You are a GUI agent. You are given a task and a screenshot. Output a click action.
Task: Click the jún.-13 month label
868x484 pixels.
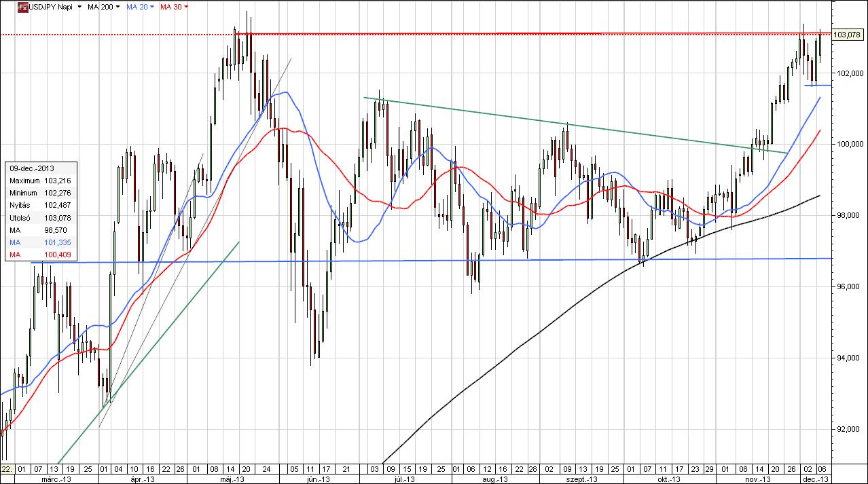[317, 479]
